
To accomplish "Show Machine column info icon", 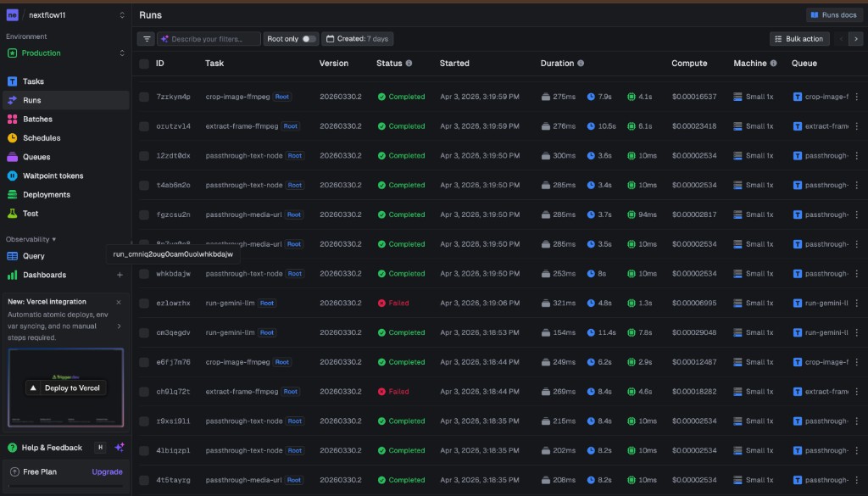I will [773, 63].
